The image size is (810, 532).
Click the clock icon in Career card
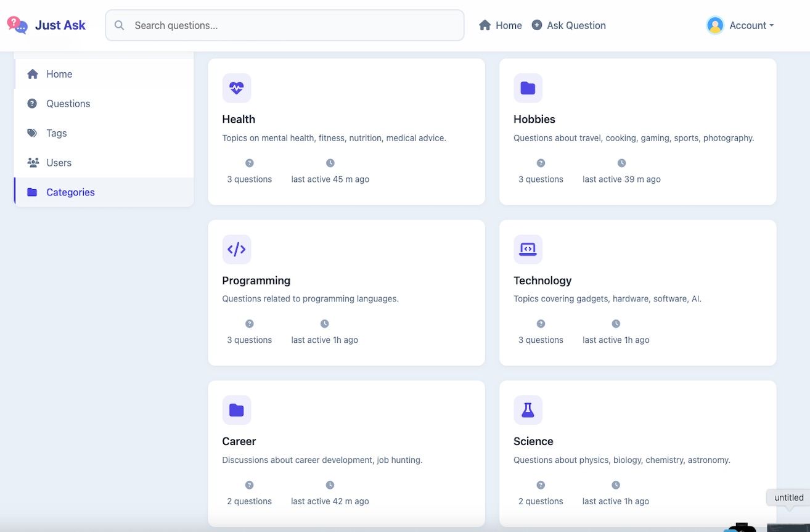tap(330, 485)
